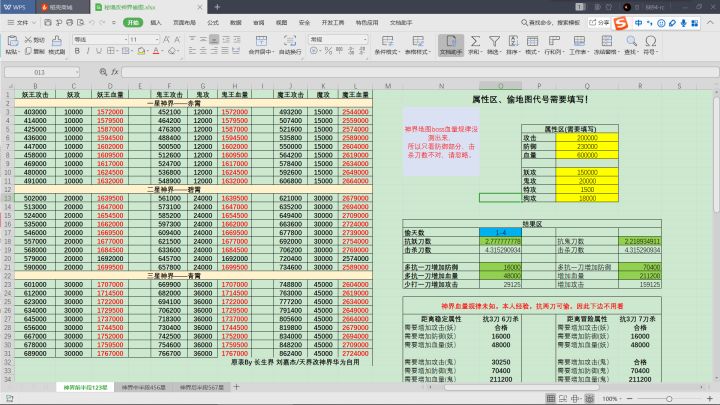This screenshot has width=720, height=405.
Task: Add a new sheet with plus button
Action: (236, 387)
